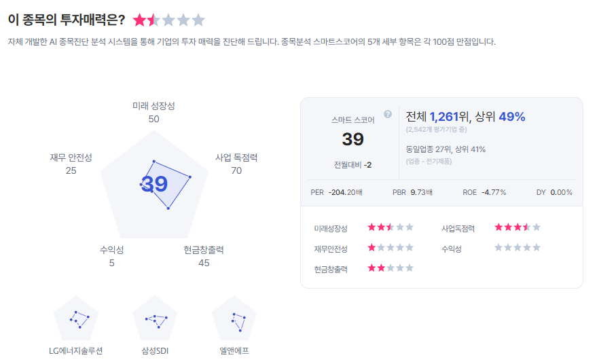Open the 삼성SDI pentagon chart thumbnail
The height and width of the screenshot is (364, 599).
(x=155, y=319)
